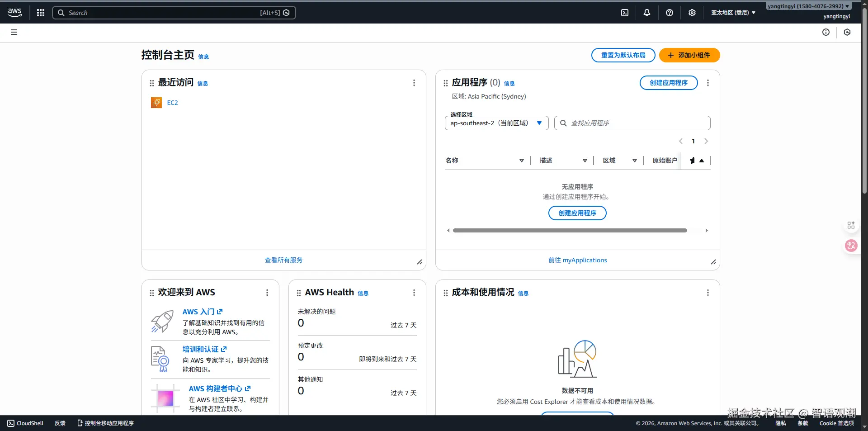
Task: Sort applications by Description (描述) column
Action: pos(585,161)
